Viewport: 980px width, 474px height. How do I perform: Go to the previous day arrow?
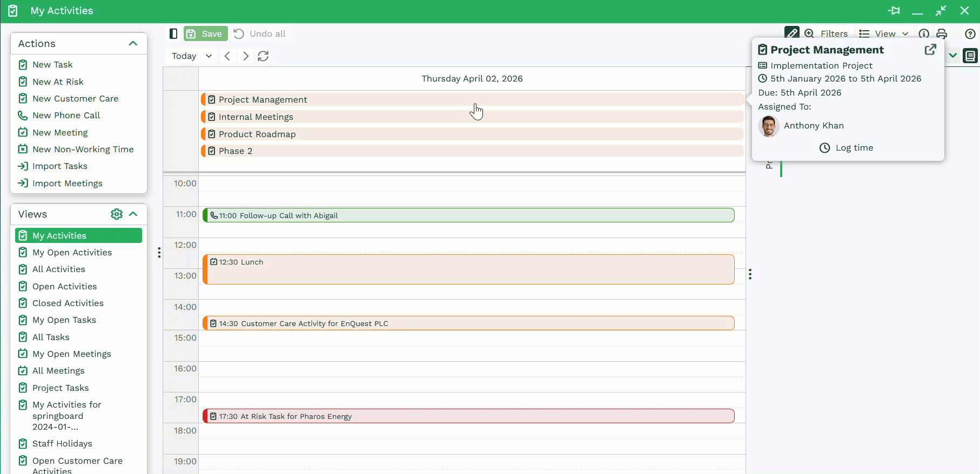227,56
